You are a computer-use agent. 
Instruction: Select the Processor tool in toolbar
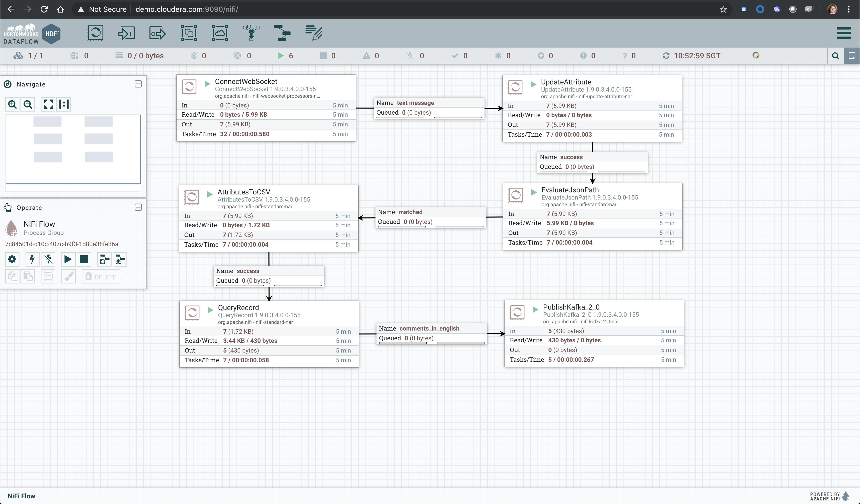pyautogui.click(x=95, y=33)
